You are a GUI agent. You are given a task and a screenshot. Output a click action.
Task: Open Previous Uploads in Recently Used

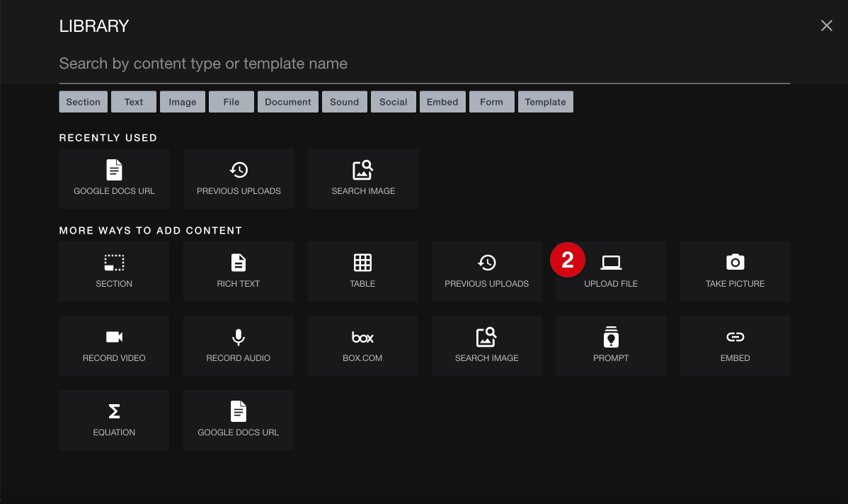pyautogui.click(x=239, y=179)
